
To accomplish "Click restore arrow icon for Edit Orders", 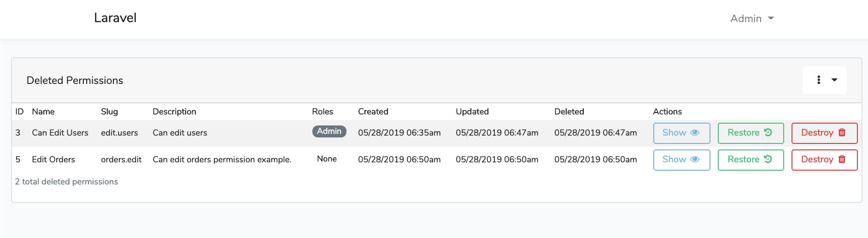I will point(768,160).
